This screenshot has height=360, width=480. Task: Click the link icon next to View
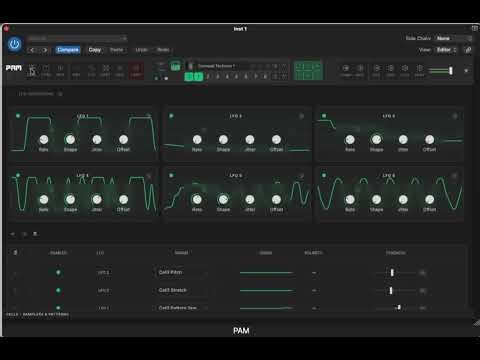pyautogui.click(x=468, y=50)
